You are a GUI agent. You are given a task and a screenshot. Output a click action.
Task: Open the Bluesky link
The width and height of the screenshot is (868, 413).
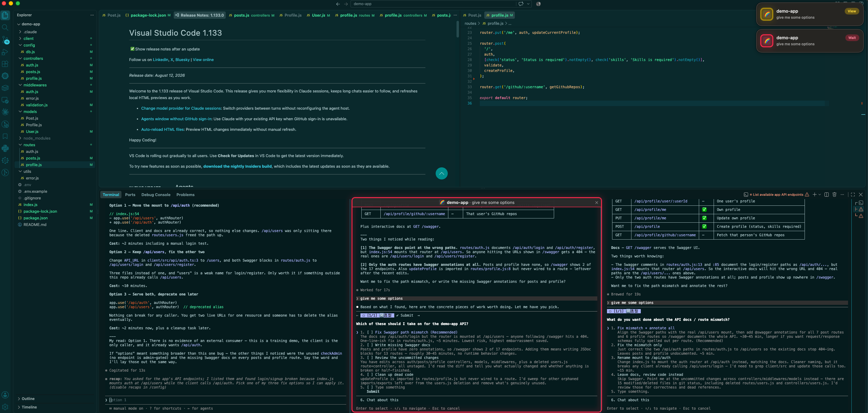pos(182,60)
